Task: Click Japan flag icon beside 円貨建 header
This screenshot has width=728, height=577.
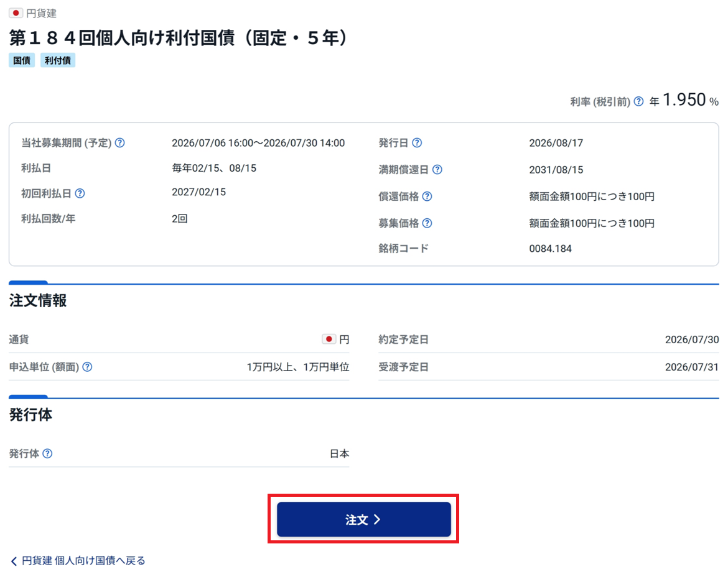Action: click(16, 13)
